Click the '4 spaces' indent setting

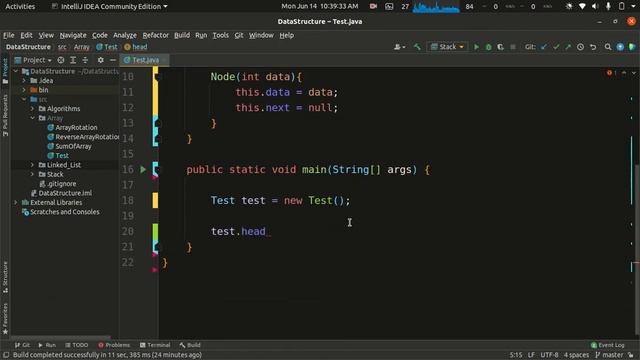pyautogui.click(x=576, y=355)
